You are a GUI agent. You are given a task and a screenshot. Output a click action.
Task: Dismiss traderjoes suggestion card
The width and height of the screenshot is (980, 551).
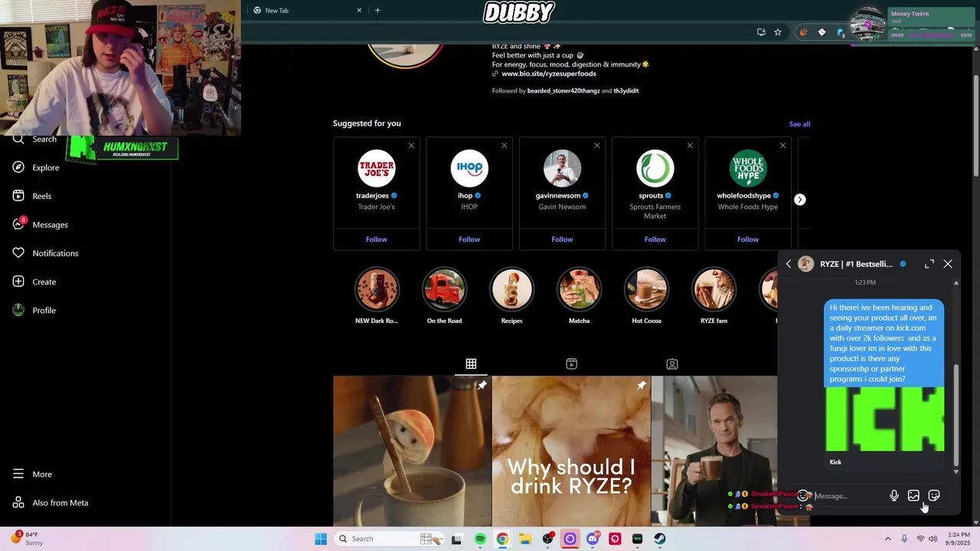411,145
